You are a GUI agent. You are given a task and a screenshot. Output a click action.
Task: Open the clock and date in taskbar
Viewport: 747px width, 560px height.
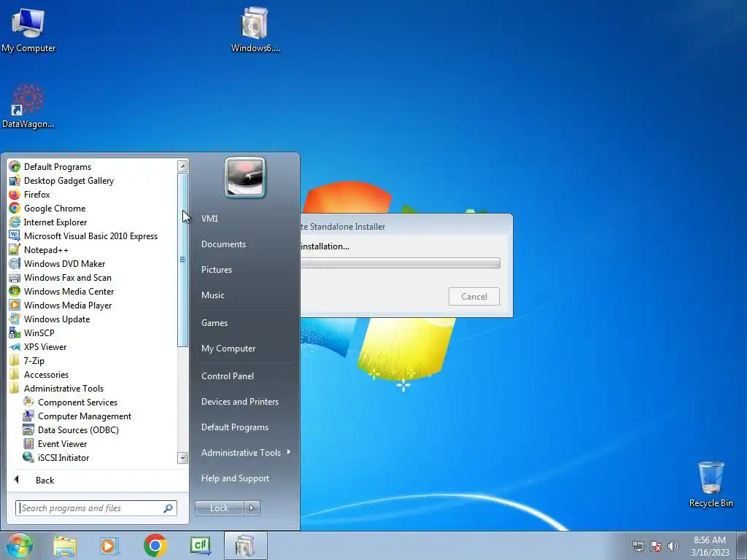tap(709, 546)
